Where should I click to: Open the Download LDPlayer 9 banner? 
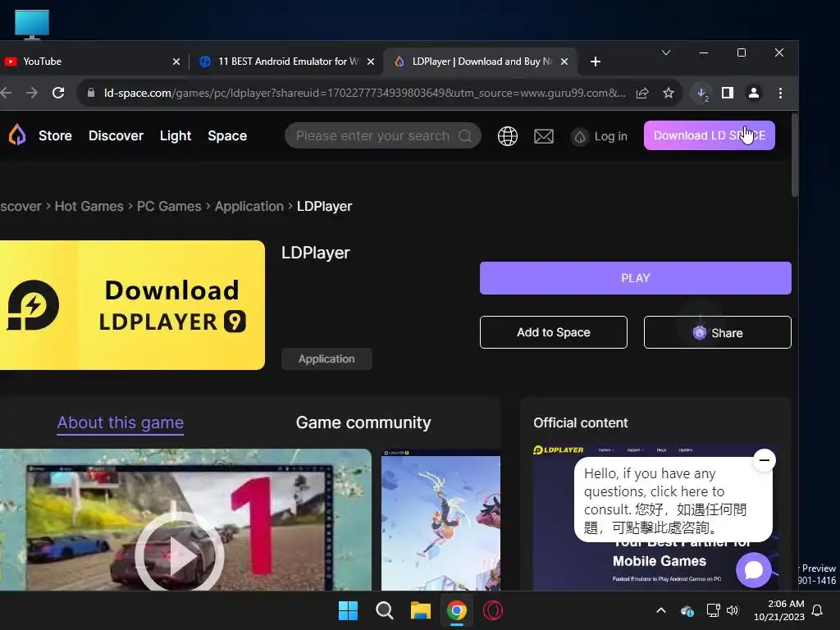132,305
